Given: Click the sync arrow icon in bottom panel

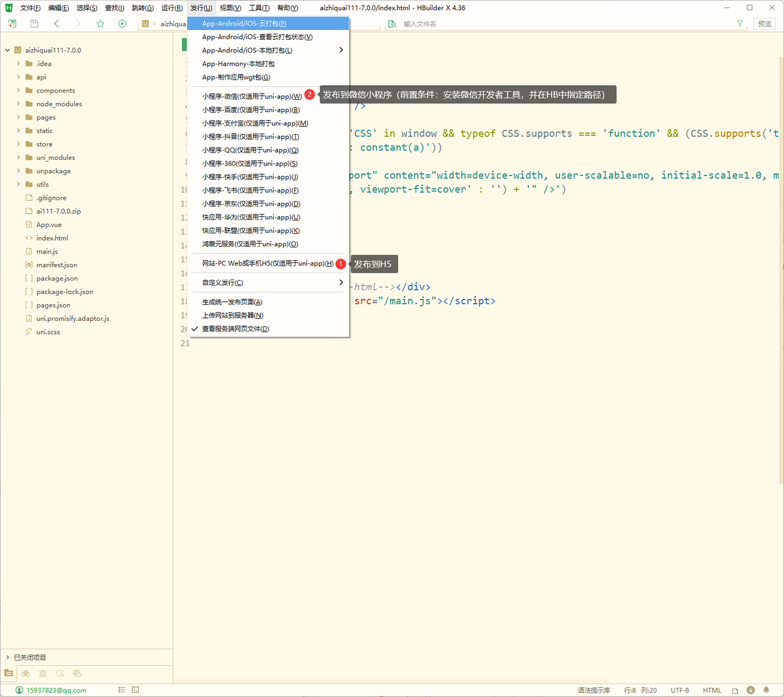Looking at the screenshot, I should [x=60, y=673].
